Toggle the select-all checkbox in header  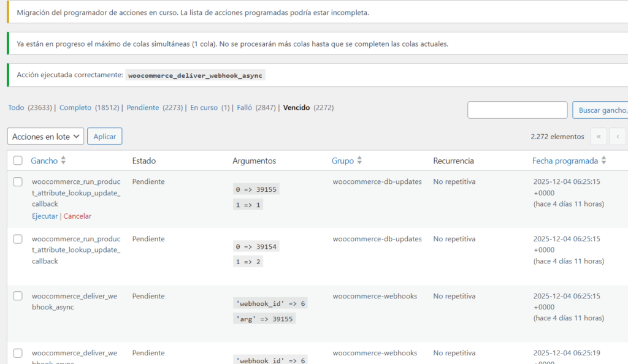(x=18, y=161)
